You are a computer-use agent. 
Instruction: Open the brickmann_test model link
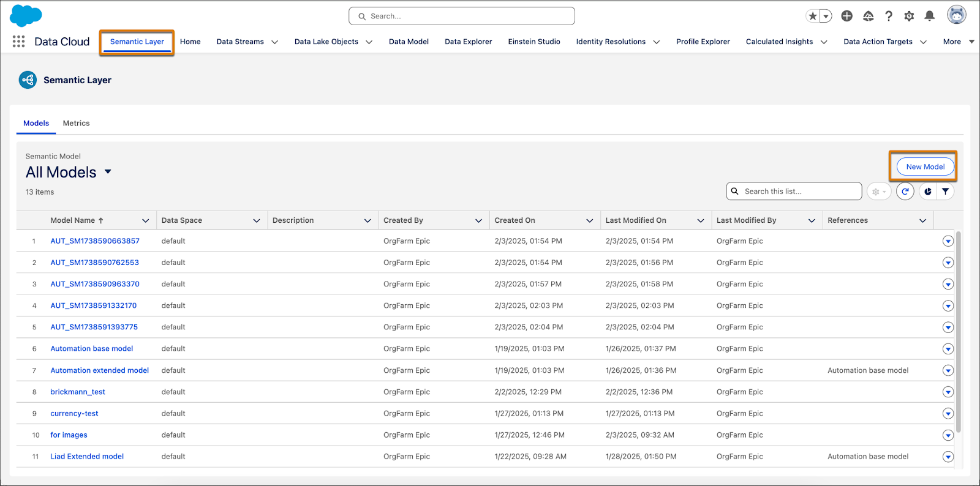click(78, 392)
